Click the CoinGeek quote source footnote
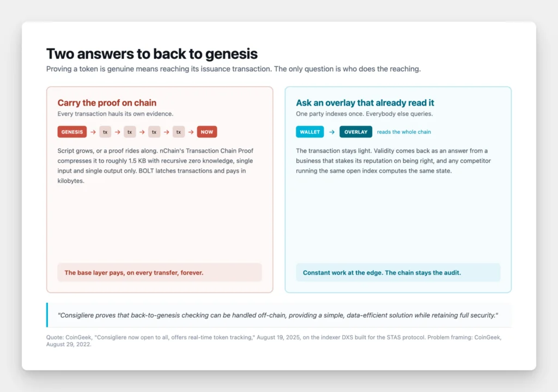The image size is (558, 392). click(274, 341)
